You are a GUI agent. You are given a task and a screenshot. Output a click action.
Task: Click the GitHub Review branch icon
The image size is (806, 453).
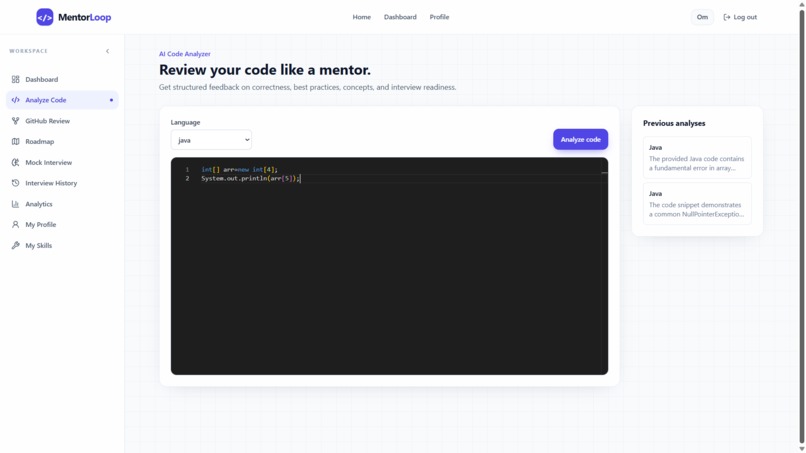15,121
